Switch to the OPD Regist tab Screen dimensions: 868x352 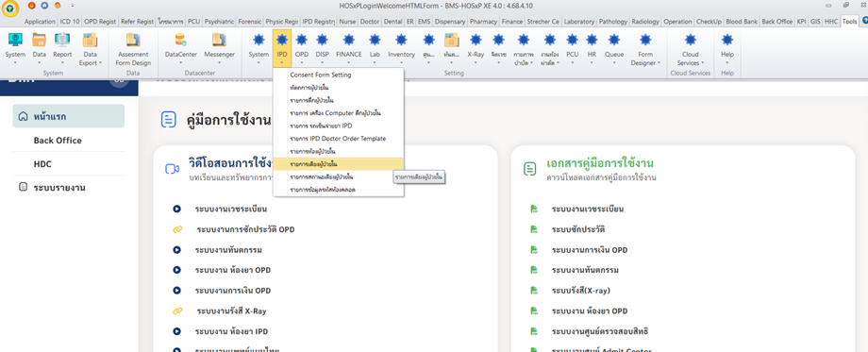coord(100,22)
